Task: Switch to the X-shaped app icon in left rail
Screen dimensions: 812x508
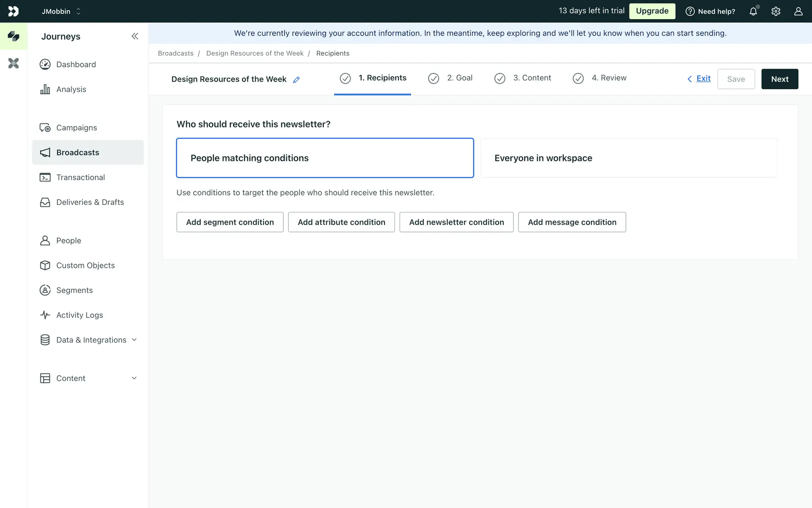Action: pos(14,63)
